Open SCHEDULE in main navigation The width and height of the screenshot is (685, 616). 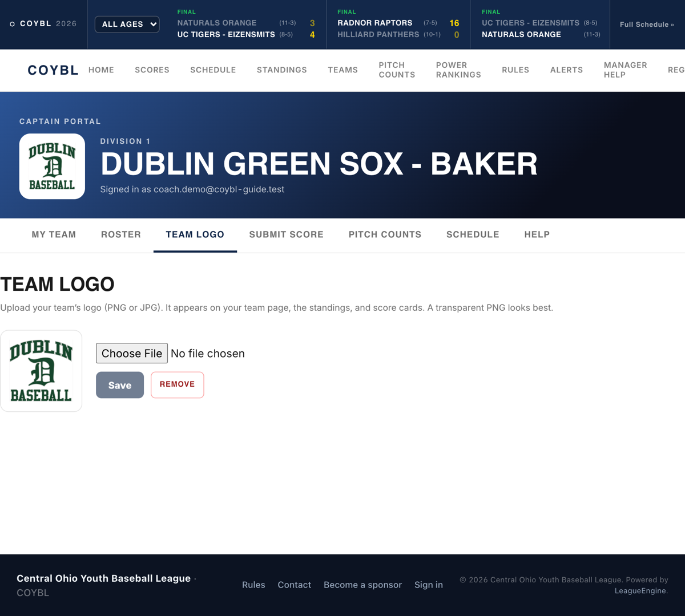(213, 70)
